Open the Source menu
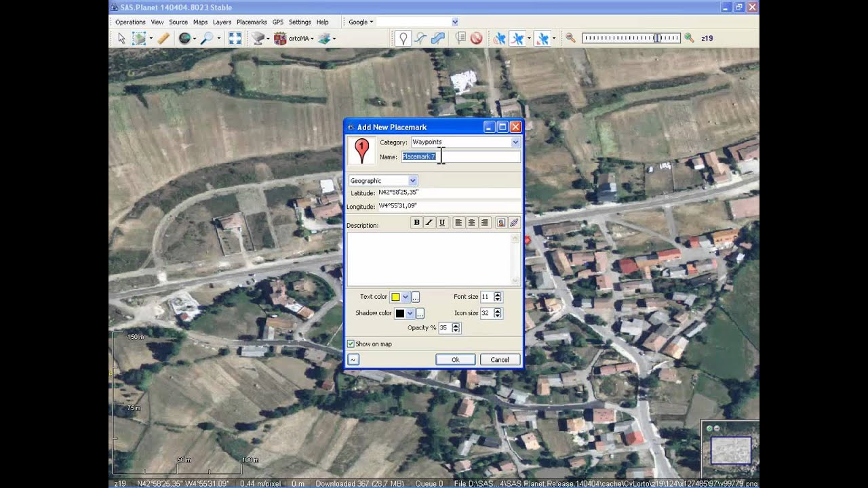 pos(178,22)
